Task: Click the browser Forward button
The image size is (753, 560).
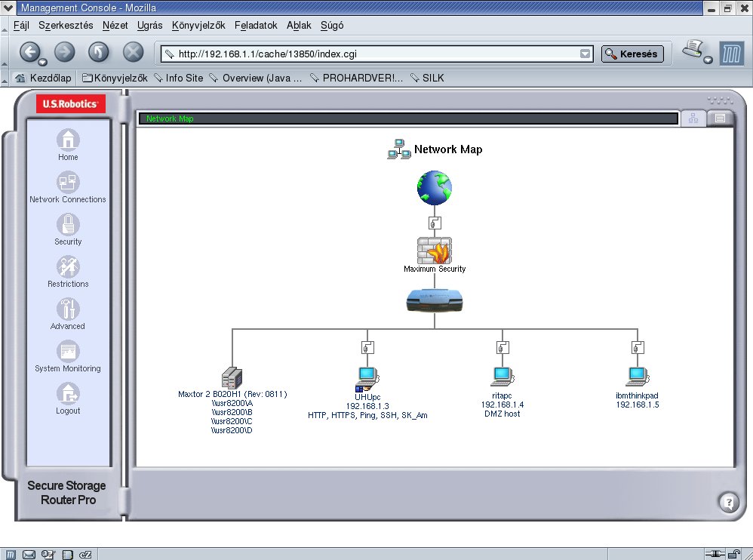Action: click(64, 52)
